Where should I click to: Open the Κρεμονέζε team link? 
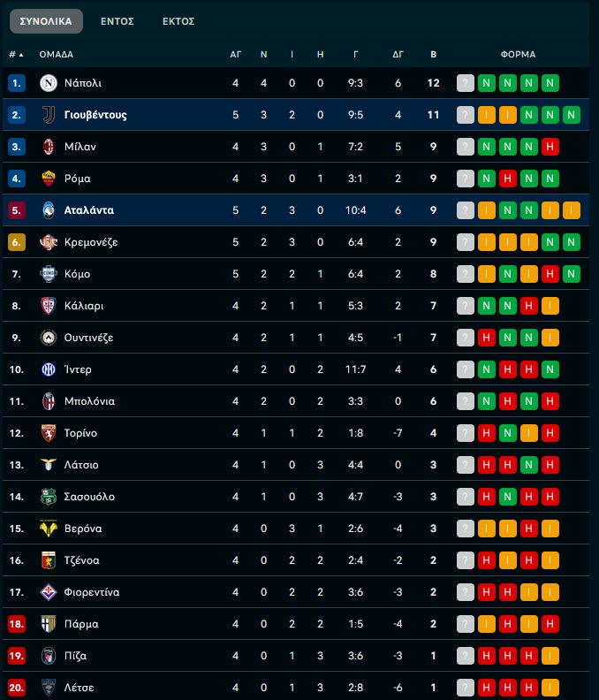(91, 242)
